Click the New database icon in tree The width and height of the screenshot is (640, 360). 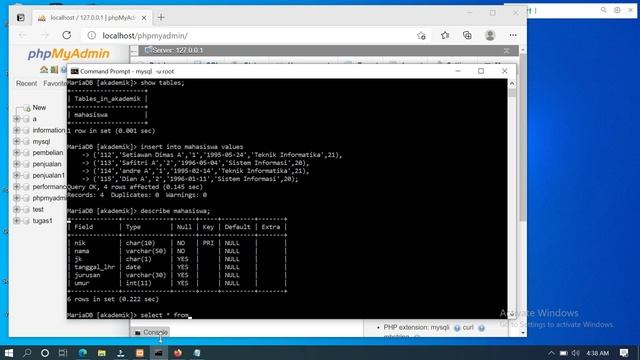(x=27, y=108)
